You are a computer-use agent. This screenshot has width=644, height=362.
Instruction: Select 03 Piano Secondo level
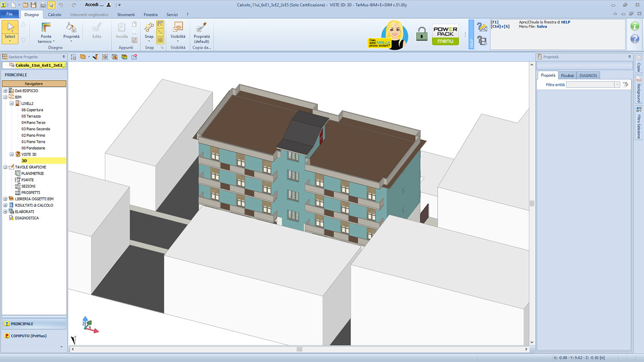click(36, 129)
